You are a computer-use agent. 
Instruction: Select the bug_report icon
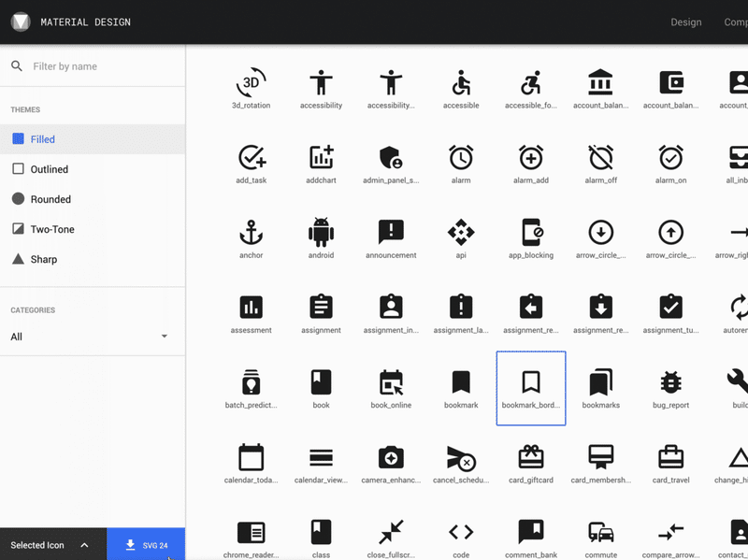670,382
